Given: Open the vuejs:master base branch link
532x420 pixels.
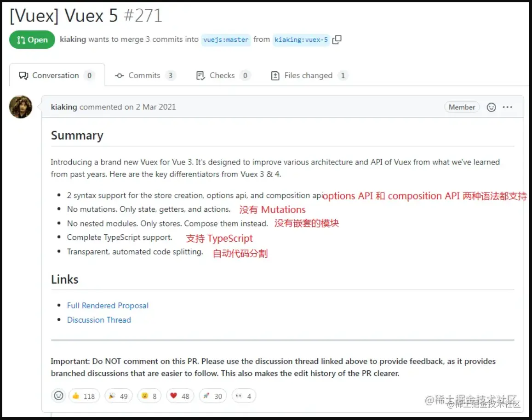Looking at the screenshot, I should coord(226,40).
